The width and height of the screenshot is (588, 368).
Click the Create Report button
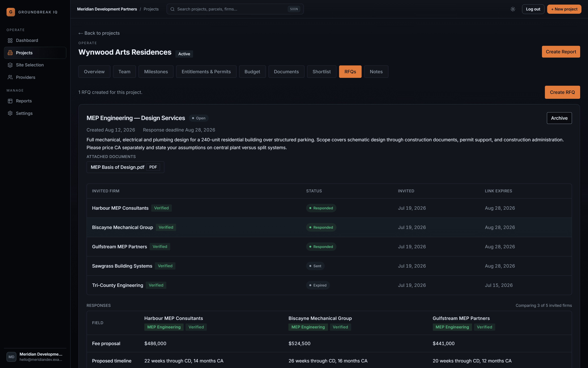click(x=561, y=52)
